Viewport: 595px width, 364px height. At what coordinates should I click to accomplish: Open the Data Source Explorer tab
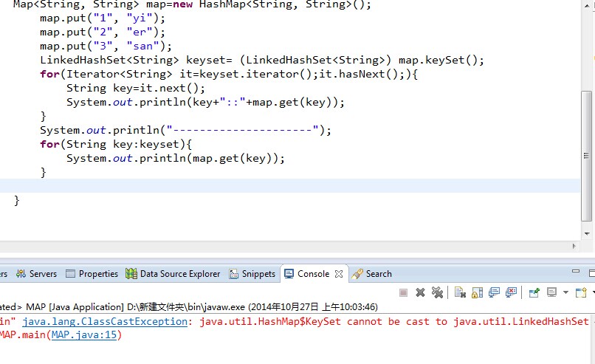pos(173,274)
